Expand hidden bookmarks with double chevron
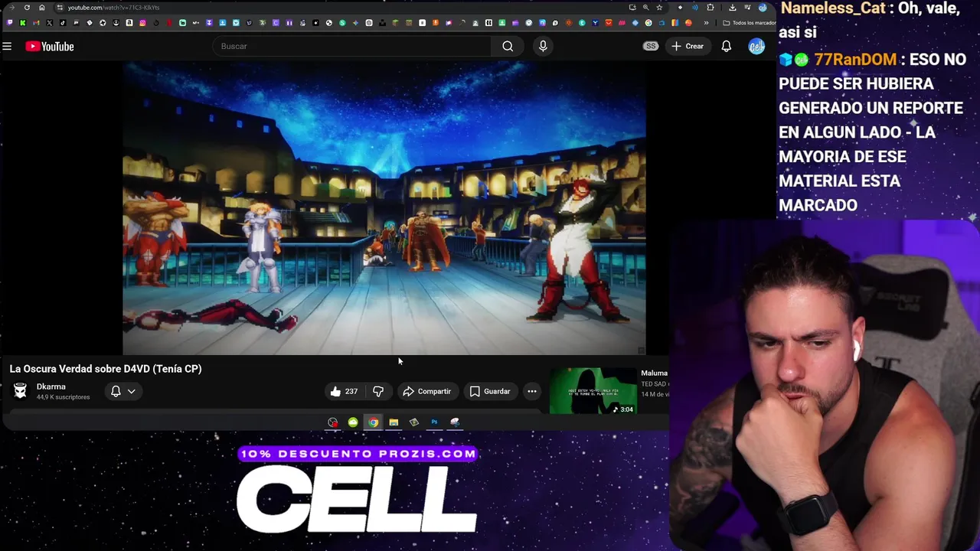This screenshot has height=551, width=980. tap(706, 23)
